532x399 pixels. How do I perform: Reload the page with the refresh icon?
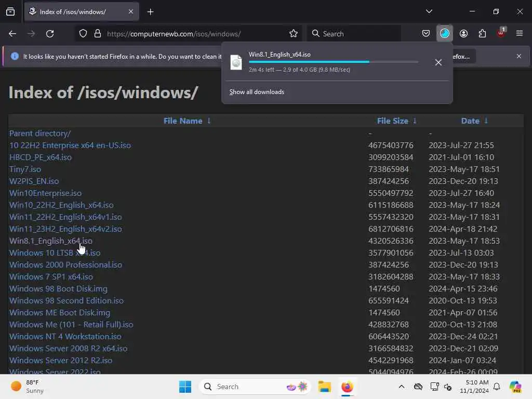tap(50, 34)
